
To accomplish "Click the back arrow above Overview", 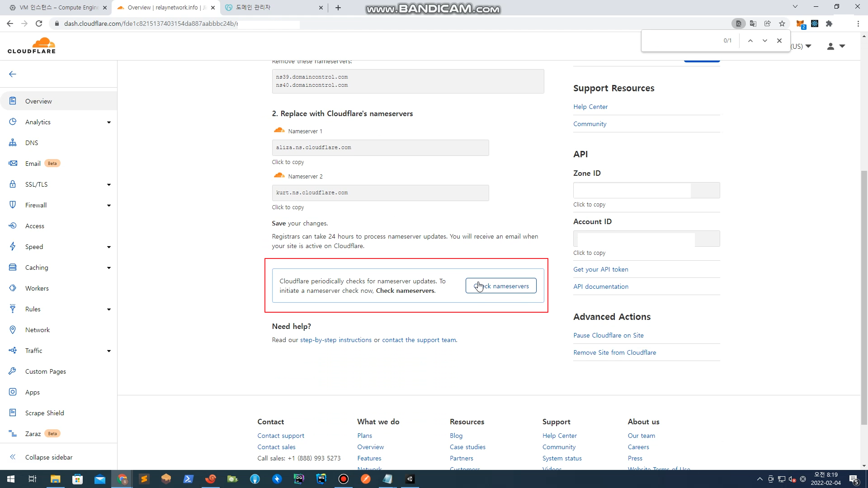I will click(13, 74).
